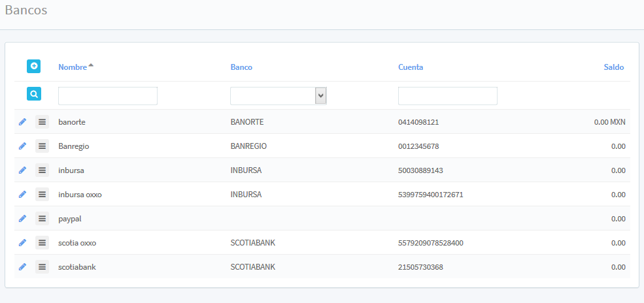Focus the Cuenta filter text field
The image size is (644, 303).
point(447,96)
